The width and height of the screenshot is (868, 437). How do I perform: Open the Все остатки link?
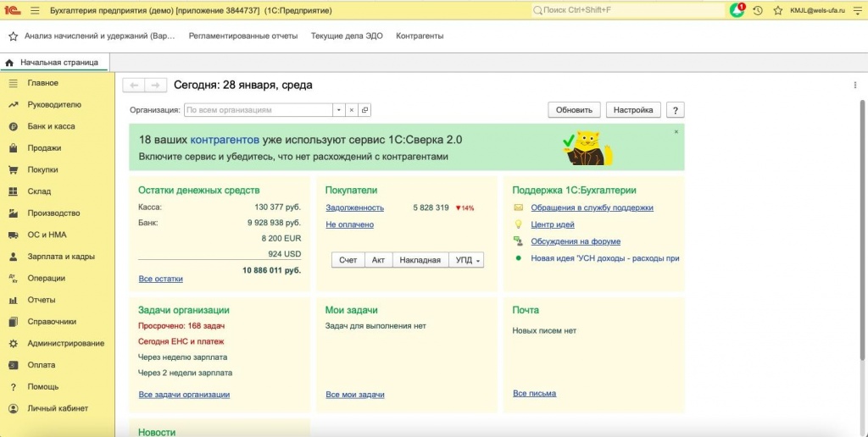[x=160, y=279]
